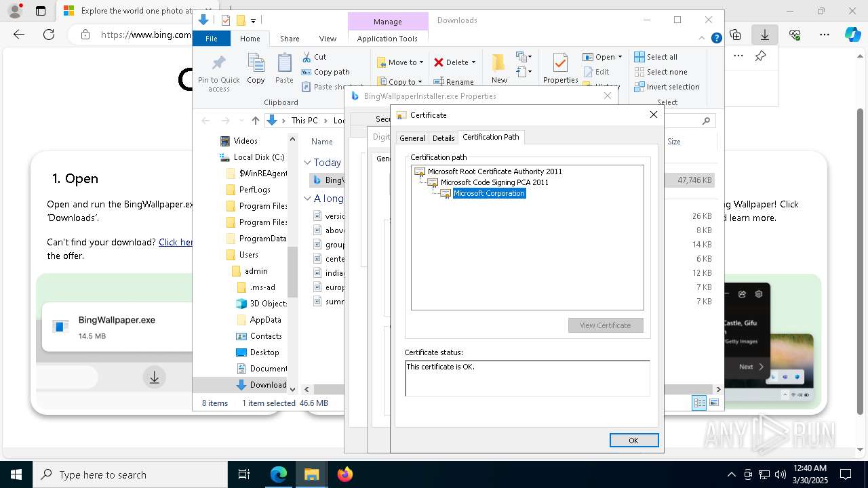Collapse the ribbon with chevron
Image resolution: width=868 pixels, height=488 pixels.
703,39
